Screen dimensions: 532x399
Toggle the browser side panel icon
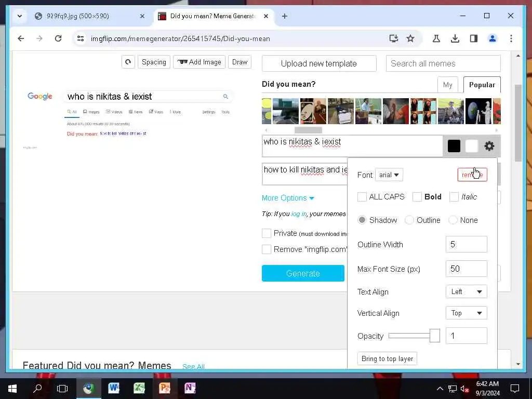pos(474,38)
